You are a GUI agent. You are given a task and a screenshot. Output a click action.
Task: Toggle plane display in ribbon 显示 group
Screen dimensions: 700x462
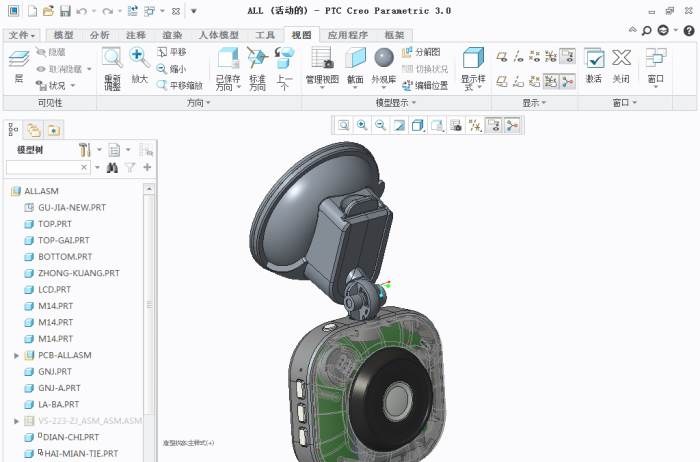coord(502,56)
